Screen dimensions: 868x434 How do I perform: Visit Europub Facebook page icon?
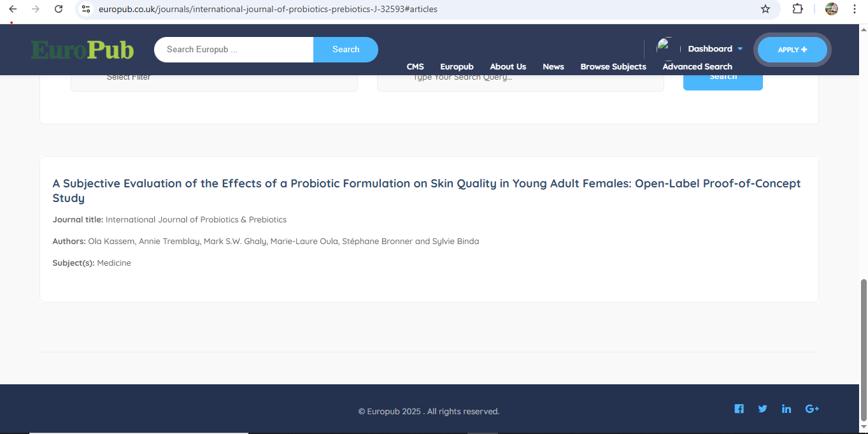tap(739, 409)
